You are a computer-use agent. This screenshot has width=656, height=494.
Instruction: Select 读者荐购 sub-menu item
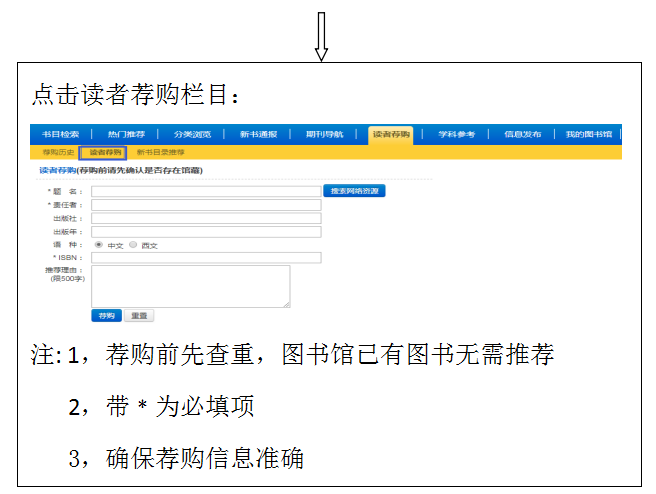tap(104, 152)
